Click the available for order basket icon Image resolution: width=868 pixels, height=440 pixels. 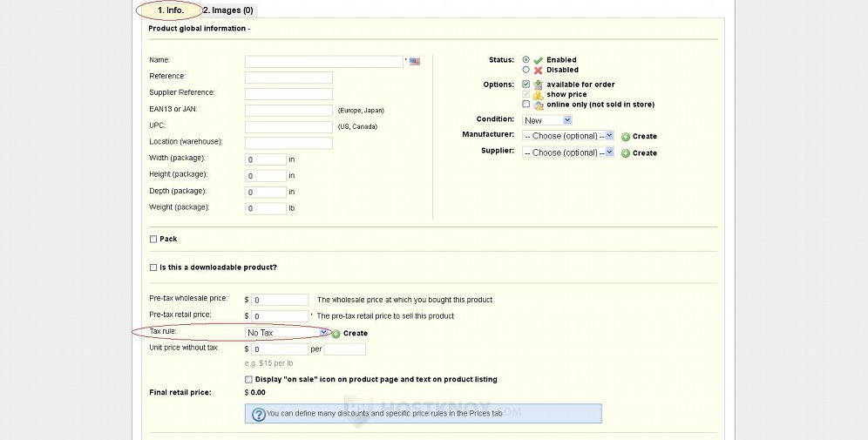[x=538, y=85]
